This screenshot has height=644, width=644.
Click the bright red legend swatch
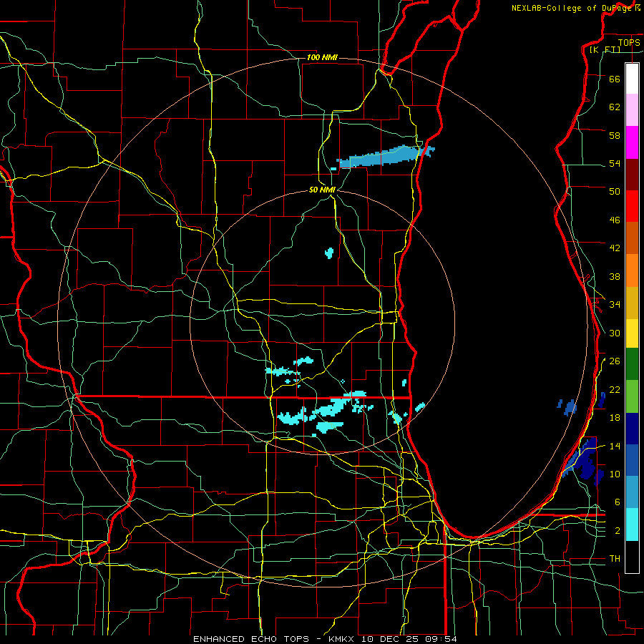(632, 206)
